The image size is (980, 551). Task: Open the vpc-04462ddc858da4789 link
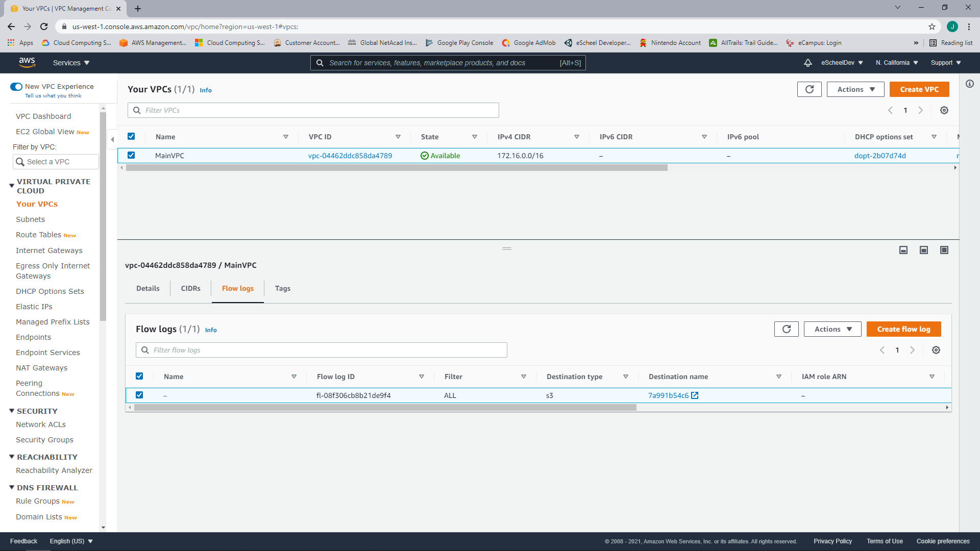(350, 155)
